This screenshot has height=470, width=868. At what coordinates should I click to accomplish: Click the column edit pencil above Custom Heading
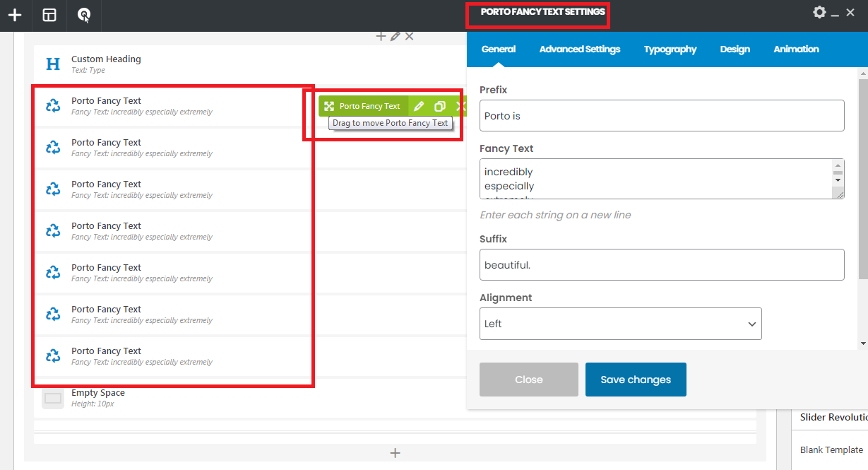[x=396, y=36]
